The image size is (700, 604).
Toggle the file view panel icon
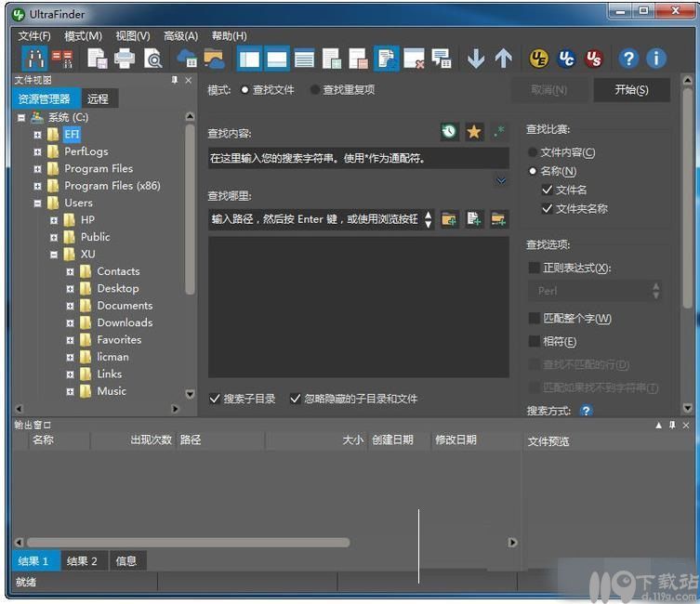pos(249,59)
